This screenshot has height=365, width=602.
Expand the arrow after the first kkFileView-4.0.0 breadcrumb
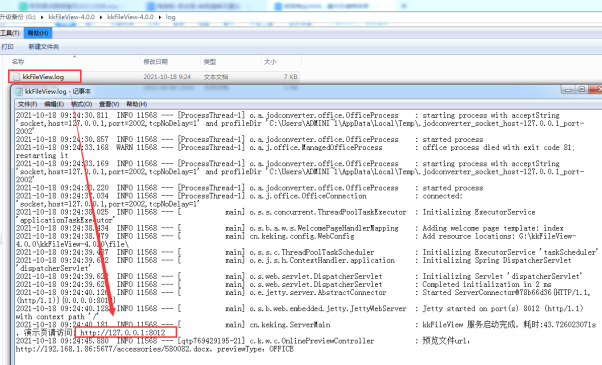pyautogui.click(x=101, y=17)
